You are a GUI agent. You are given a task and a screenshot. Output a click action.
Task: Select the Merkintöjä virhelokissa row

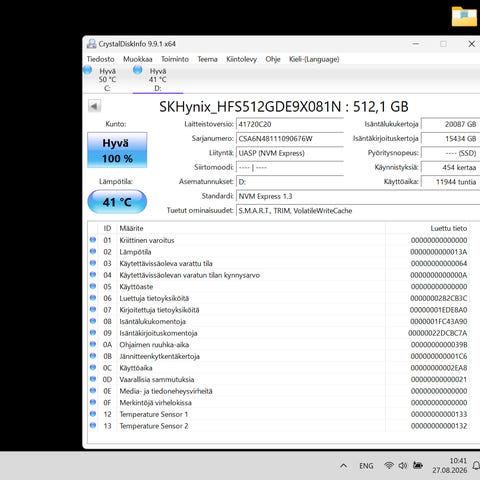pos(278,403)
